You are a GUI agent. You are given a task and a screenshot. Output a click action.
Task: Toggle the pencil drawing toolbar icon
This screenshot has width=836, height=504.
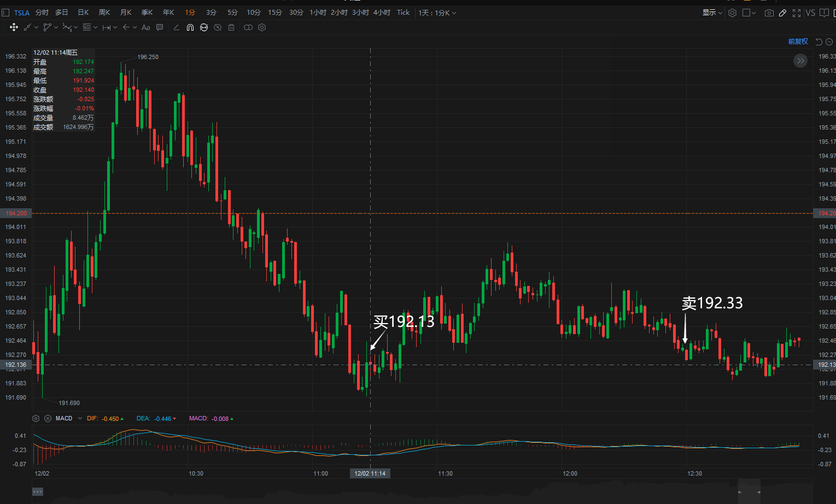click(783, 13)
